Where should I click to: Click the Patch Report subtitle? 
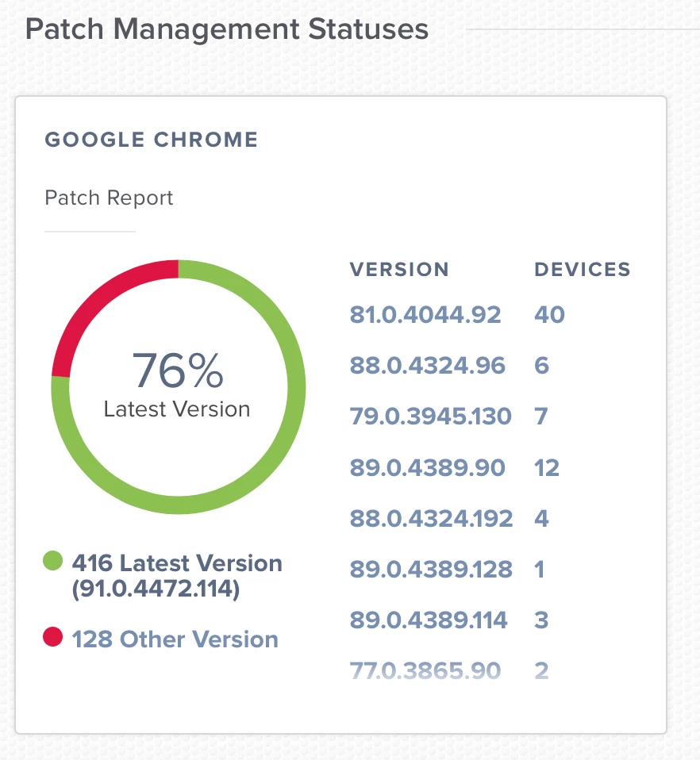click(109, 198)
